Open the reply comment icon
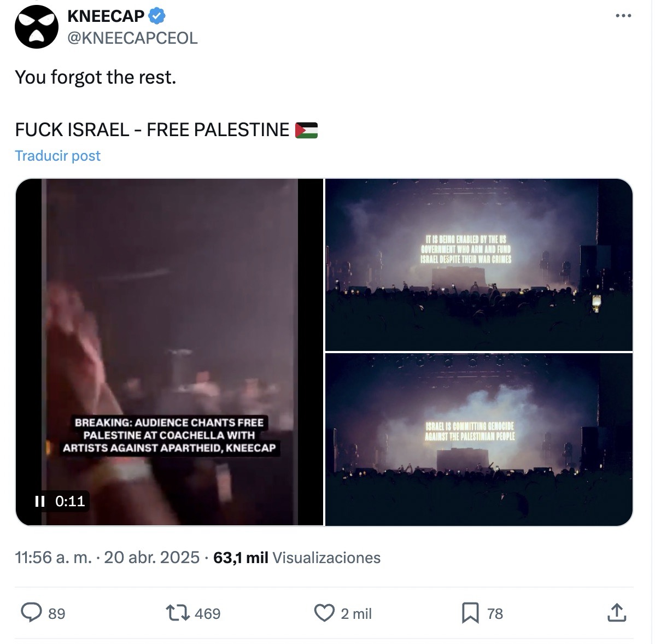The width and height of the screenshot is (655, 644). [x=31, y=613]
